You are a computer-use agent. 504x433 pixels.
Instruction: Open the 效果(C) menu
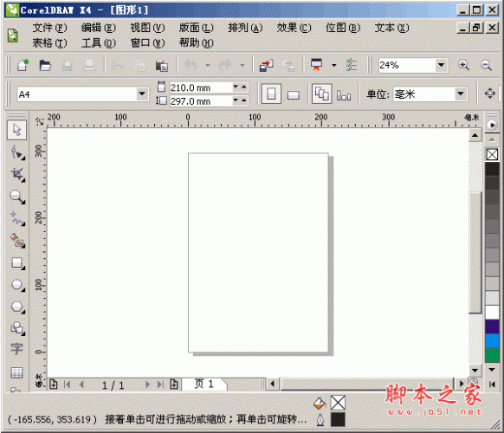[x=294, y=28]
